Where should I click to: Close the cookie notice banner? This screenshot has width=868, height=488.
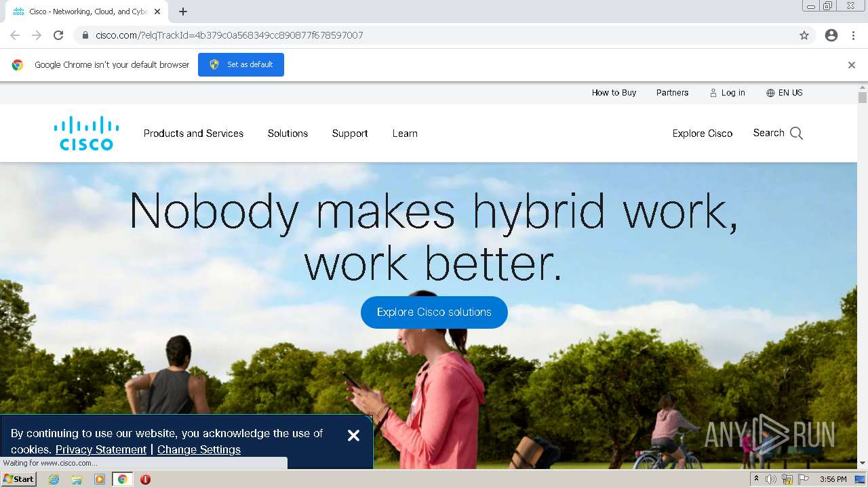point(353,436)
